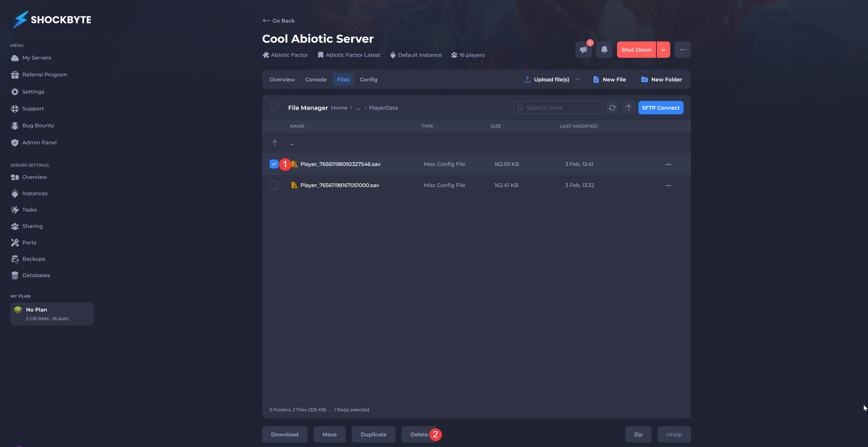Click the search magnifier icon

(x=520, y=108)
